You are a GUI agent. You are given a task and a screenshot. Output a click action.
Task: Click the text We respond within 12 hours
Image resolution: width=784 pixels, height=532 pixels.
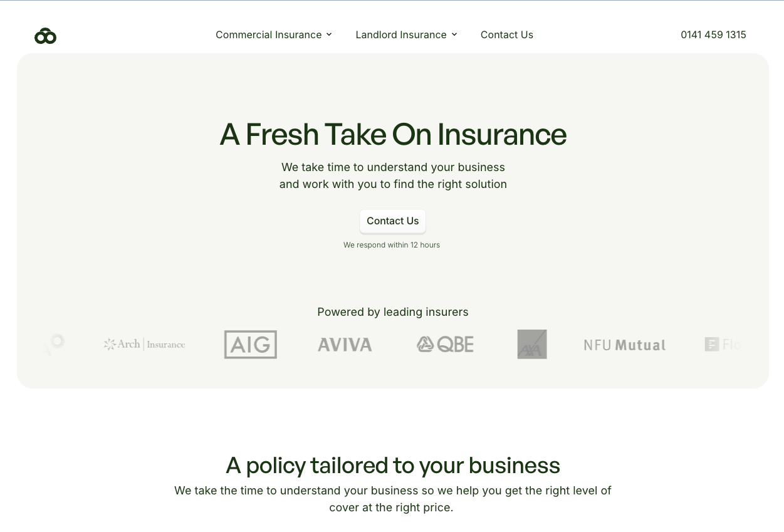tap(392, 244)
